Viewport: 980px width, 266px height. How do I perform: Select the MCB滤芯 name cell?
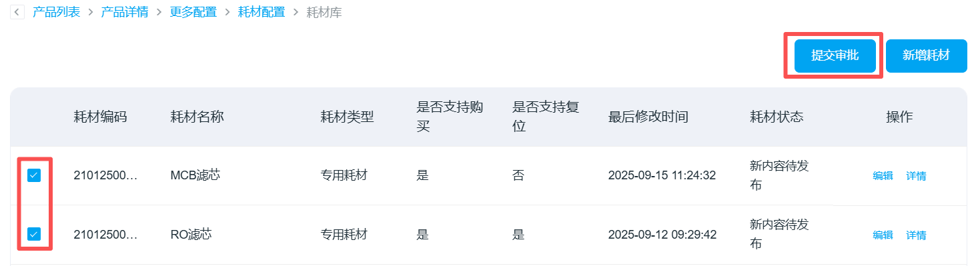[195, 175]
